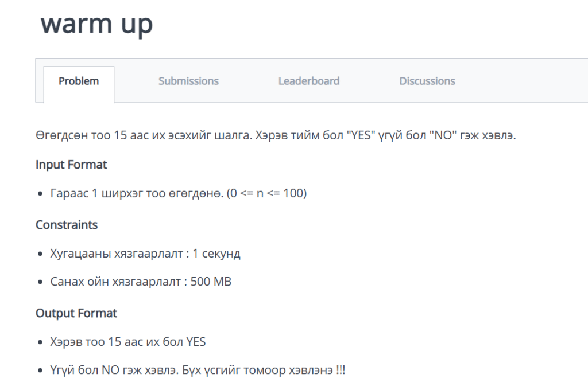
Task: Click the input line starting with "Гараас"
Action: click(x=178, y=194)
